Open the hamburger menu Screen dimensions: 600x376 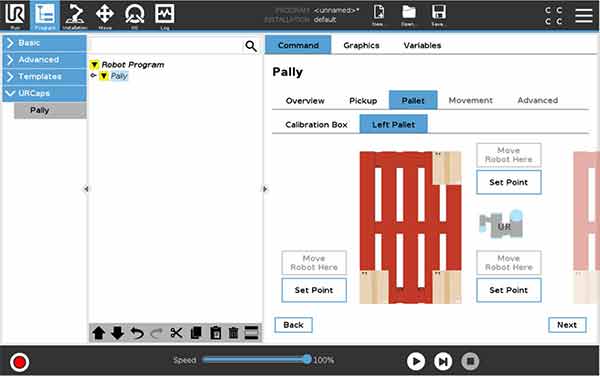(584, 15)
